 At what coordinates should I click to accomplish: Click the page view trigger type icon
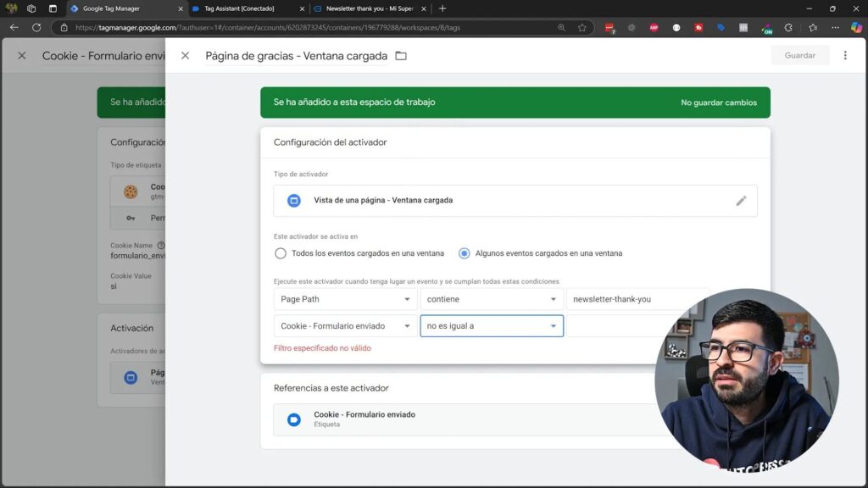tap(294, 200)
